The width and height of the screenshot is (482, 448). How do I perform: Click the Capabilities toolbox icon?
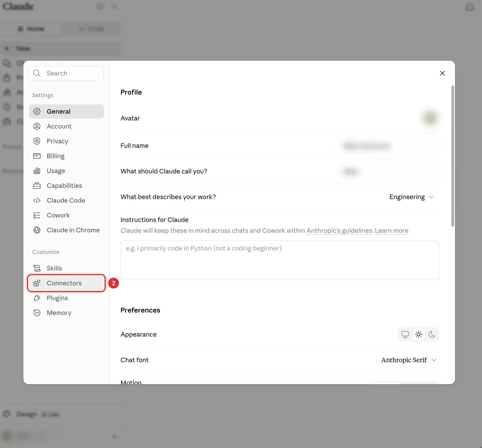click(x=37, y=185)
